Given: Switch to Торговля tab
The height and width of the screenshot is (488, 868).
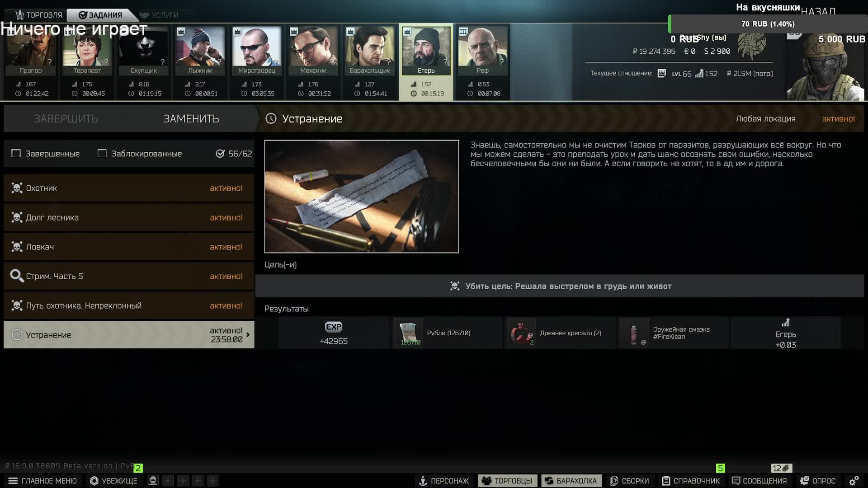Looking at the screenshot, I should [x=39, y=15].
